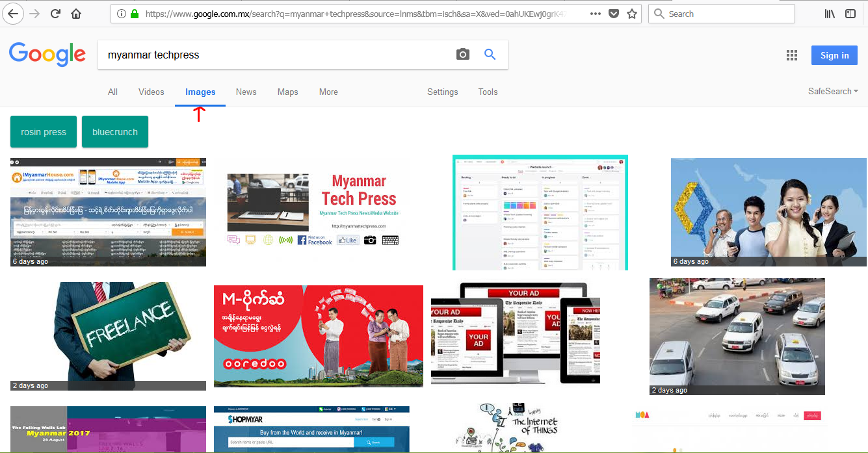
Task: Click the blue magnifier search icon
Action: pyautogui.click(x=490, y=55)
